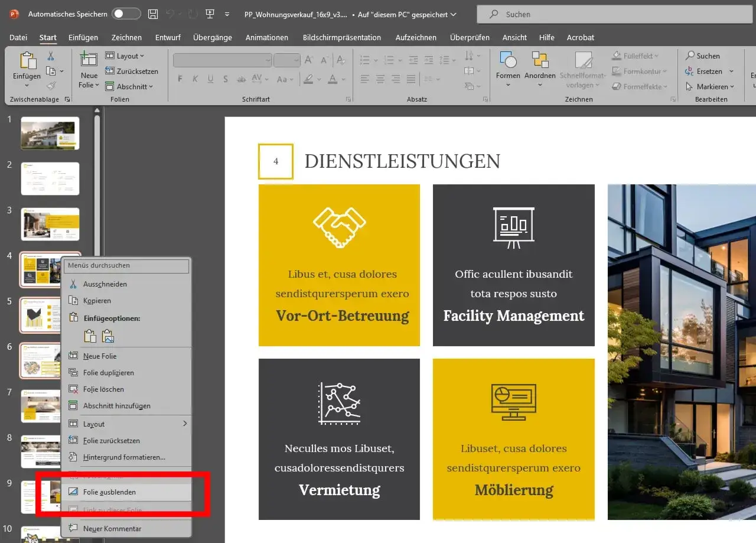The height and width of the screenshot is (543, 756).
Task: Toggle strikethrough formatting with S
Action: point(226,79)
